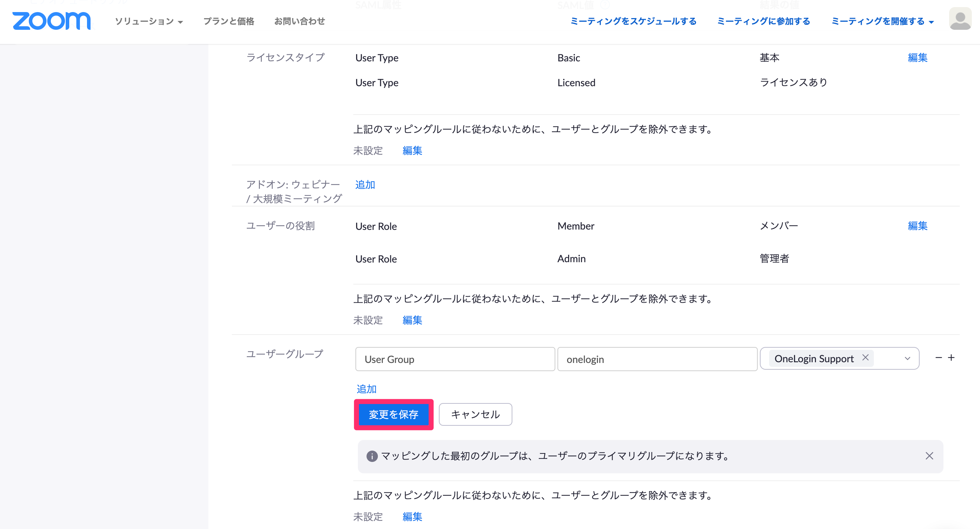Select the Member SAML value text
Viewport: 980px width, 529px height.
click(576, 226)
